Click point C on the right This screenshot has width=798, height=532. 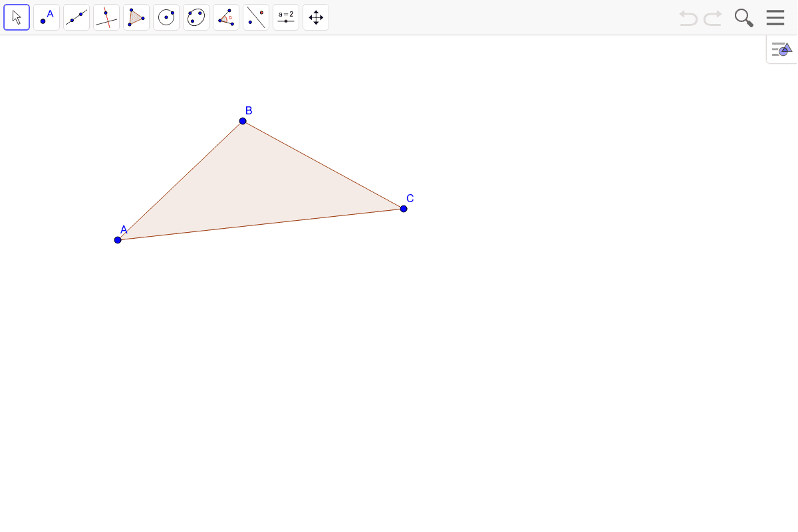click(404, 209)
